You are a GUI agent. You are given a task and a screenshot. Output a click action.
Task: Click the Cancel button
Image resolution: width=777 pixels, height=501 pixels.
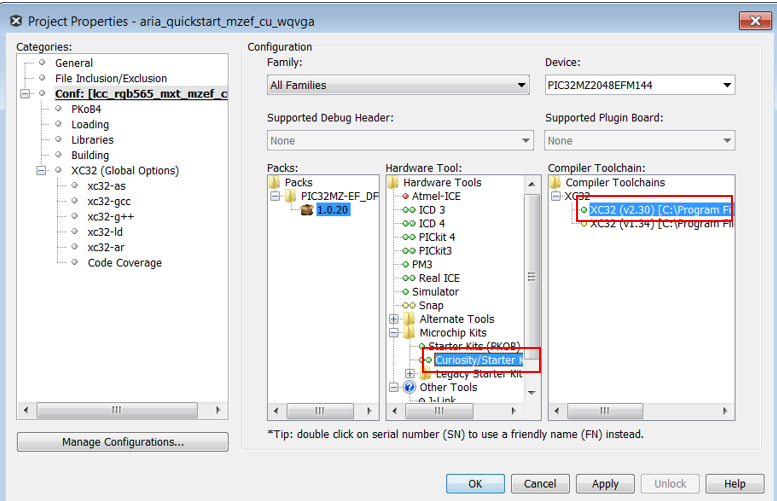(540, 484)
